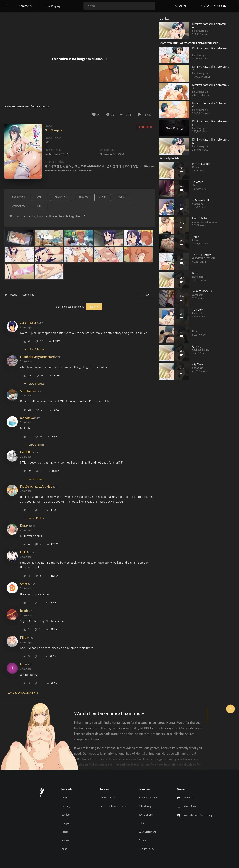Viewport: 239px width, 868px height.
Task: Open the three-dot menu of the Up Next video
Action: (x=230, y=28)
